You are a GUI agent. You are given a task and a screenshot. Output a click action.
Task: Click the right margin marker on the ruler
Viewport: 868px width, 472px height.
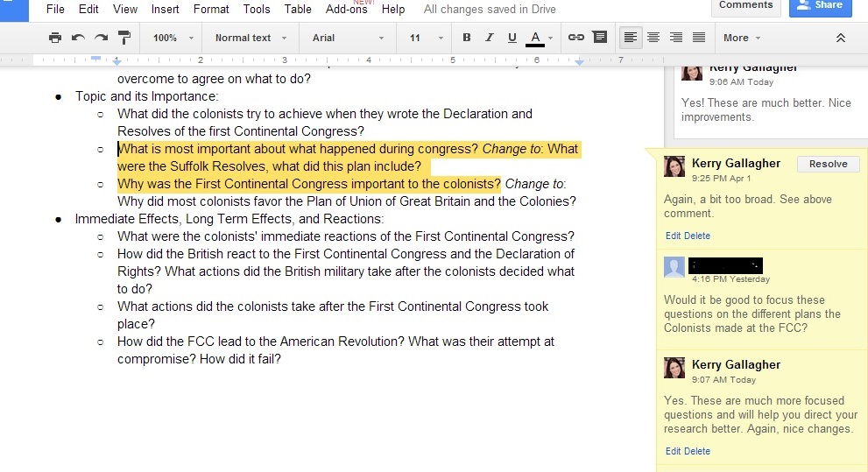click(x=579, y=61)
